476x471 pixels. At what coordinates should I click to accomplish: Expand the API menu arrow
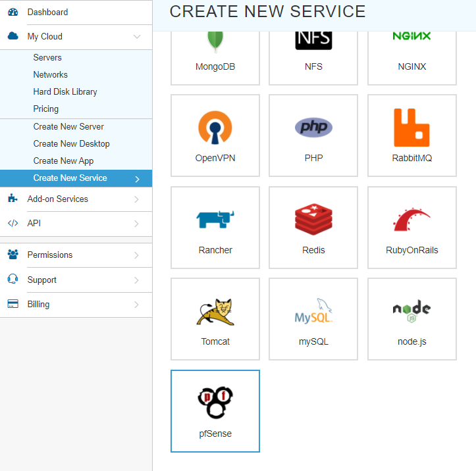click(x=136, y=224)
